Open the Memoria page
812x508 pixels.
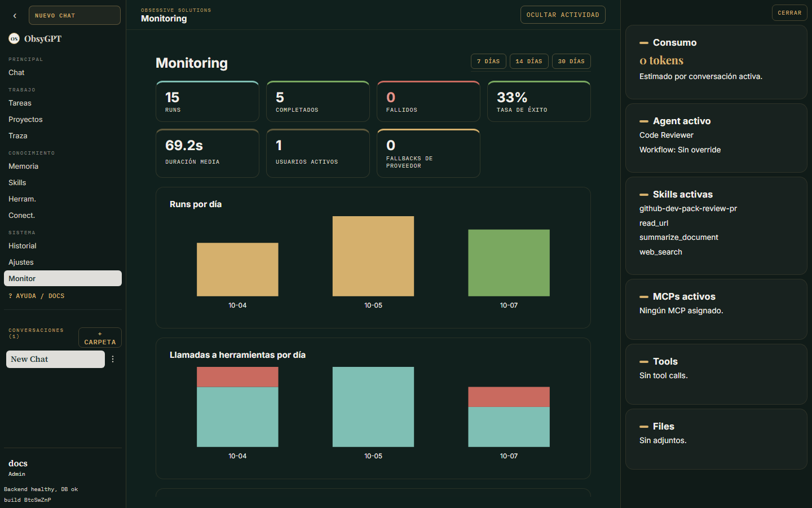click(x=63, y=167)
